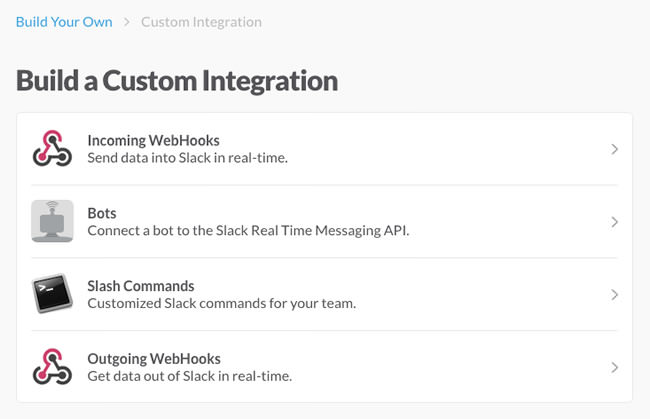Click "Customized Slack commands for your team"
Viewport: 650px width, 419px height.
(221, 303)
